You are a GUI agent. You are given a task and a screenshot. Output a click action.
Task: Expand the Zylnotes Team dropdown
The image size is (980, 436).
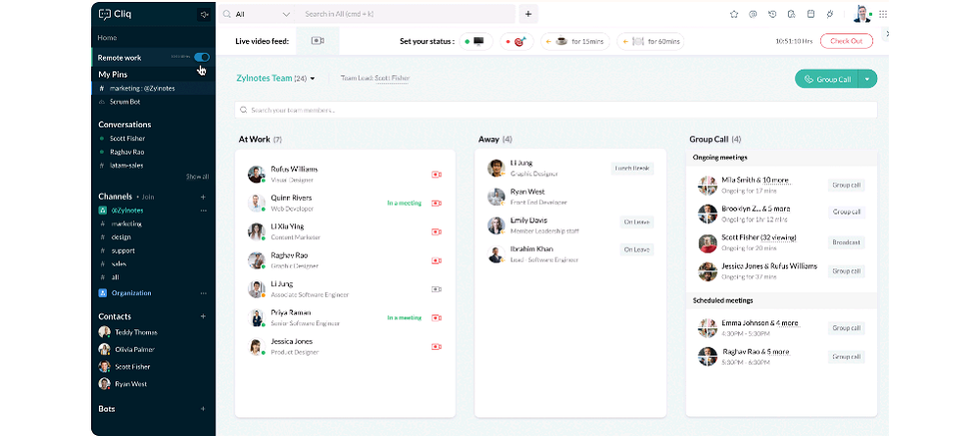313,78
